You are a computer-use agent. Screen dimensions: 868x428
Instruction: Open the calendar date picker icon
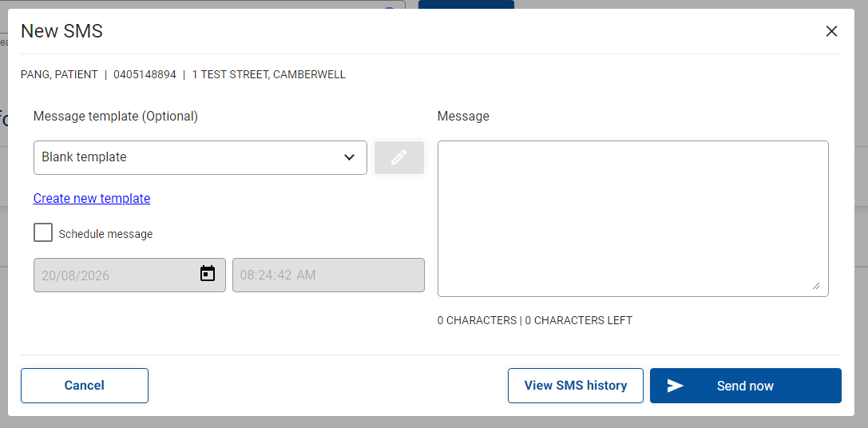click(208, 274)
